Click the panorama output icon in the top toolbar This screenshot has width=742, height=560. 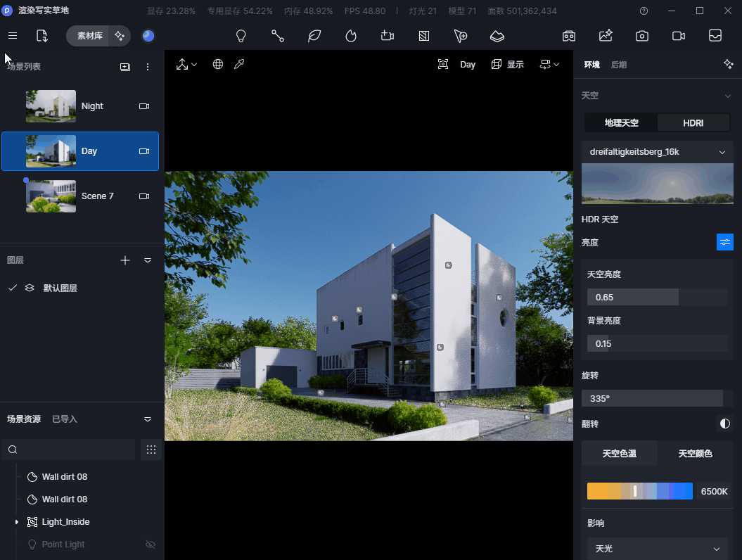[x=715, y=36]
